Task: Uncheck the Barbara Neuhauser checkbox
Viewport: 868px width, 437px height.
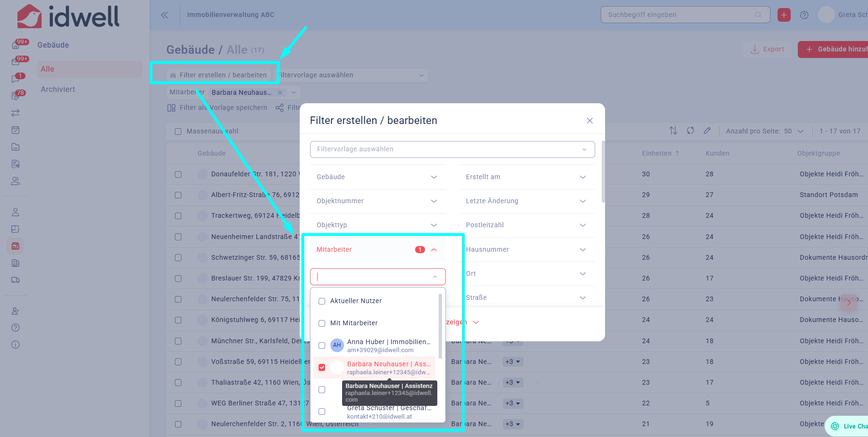Action: [322, 368]
